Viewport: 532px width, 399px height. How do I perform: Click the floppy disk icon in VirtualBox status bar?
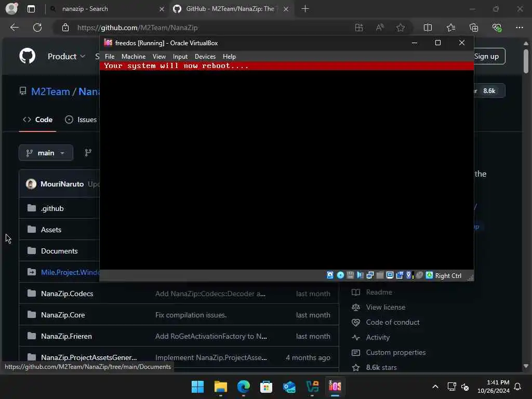pos(350,275)
